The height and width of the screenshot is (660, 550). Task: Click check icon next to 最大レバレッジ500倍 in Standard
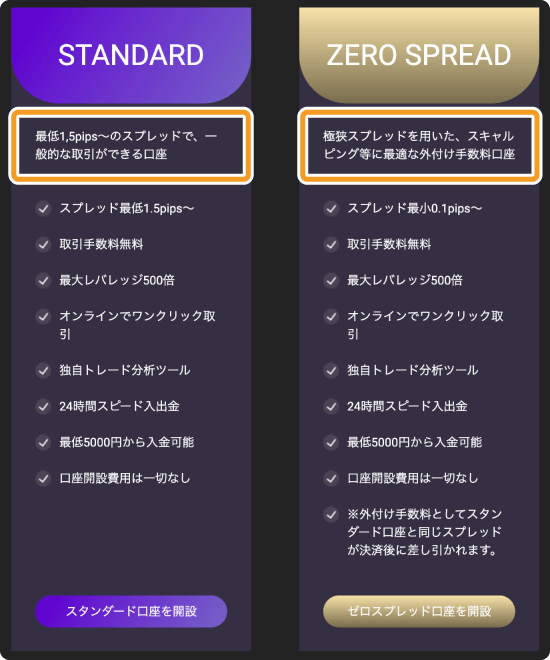(x=43, y=280)
